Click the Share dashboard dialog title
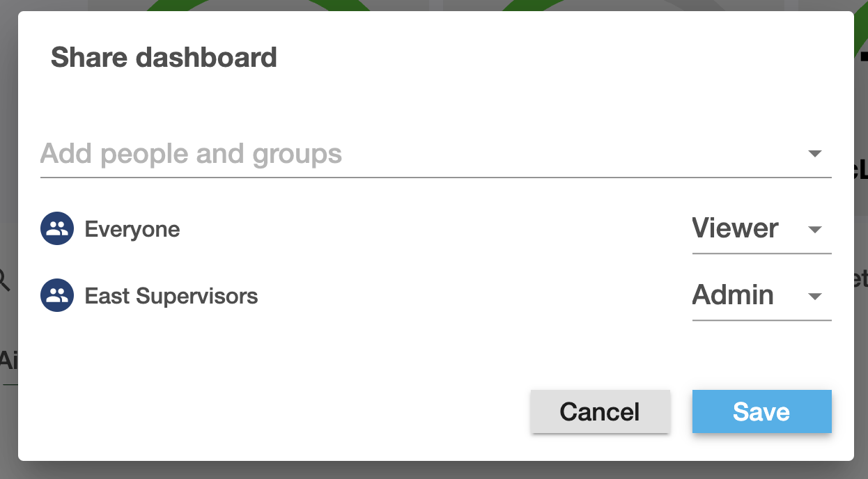Viewport: 868px width, 479px height. click(x=164, y=57)
